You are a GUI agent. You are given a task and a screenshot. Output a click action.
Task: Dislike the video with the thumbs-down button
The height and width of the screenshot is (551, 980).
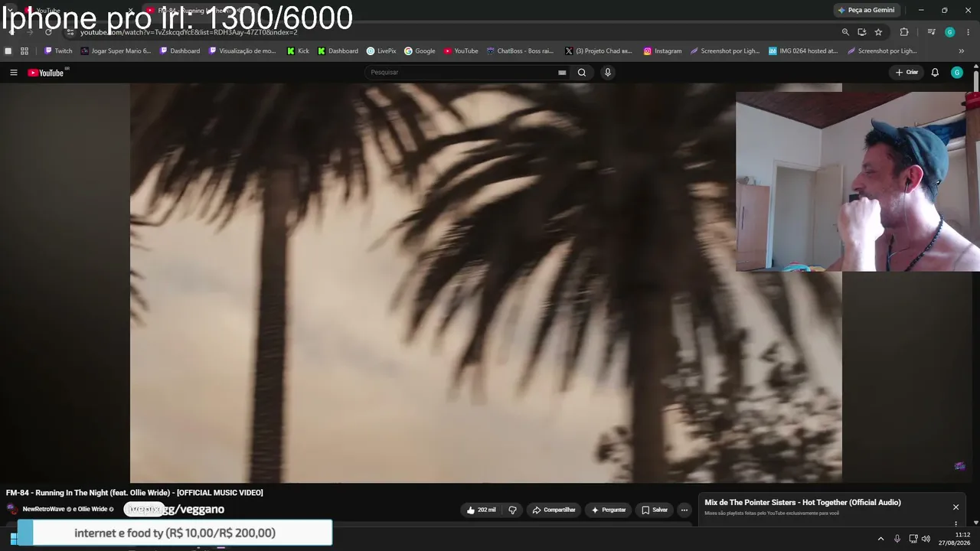coord(513,510)
